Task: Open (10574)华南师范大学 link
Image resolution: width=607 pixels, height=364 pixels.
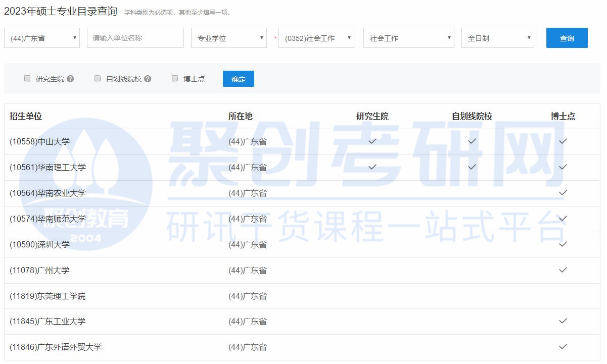Action: [x=48, y=219]
